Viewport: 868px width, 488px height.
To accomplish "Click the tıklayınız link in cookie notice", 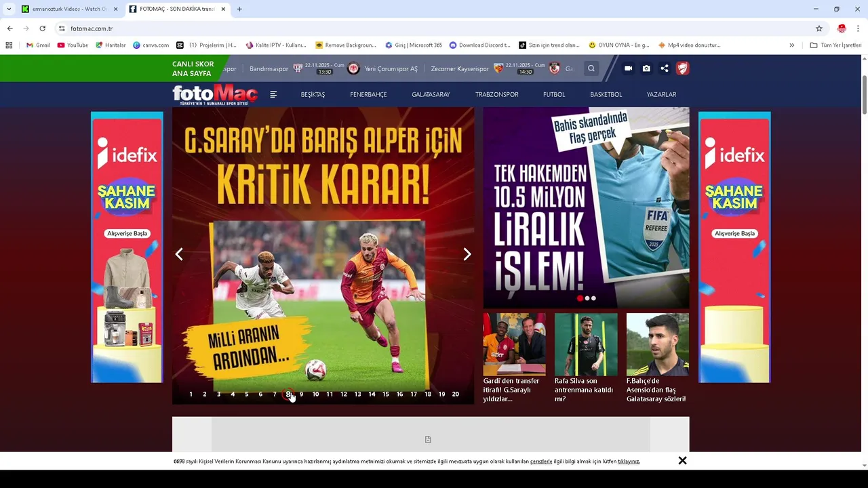I will click(x=629, y=462).
